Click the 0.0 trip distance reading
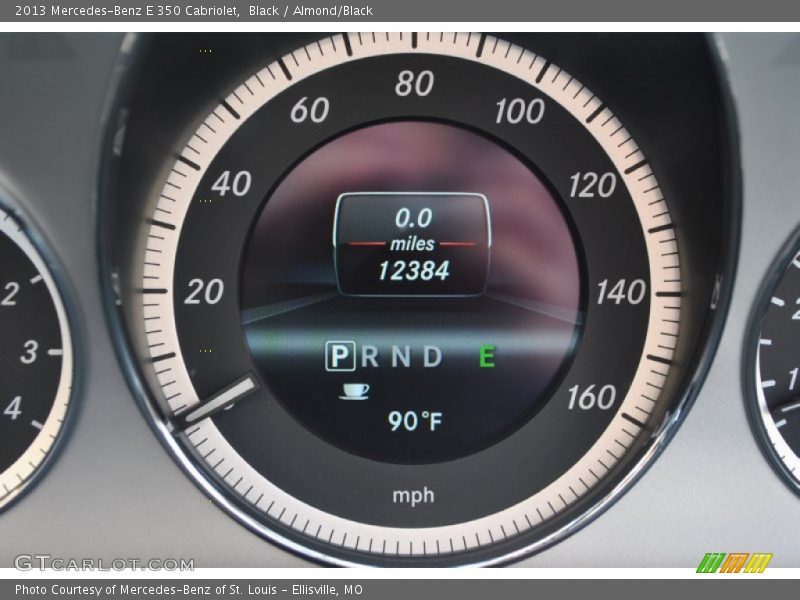Image resolution: width=800 pixels, height=600 pixels. point(413,218)
